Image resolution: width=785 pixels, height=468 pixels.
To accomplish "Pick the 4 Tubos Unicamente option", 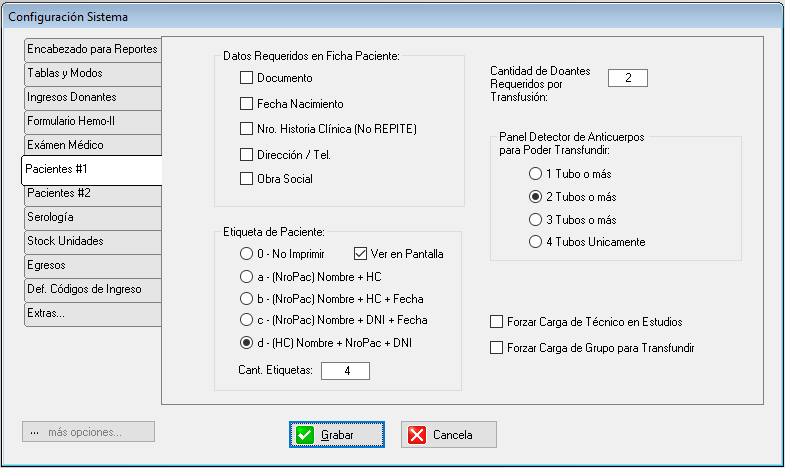I will [536, 242].
